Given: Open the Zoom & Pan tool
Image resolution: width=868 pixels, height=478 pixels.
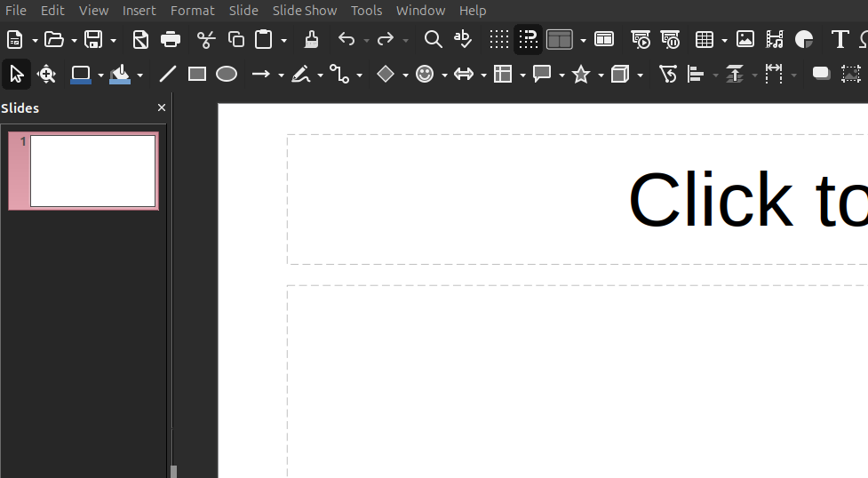Looking at the screenshot, I should point(46,75).
